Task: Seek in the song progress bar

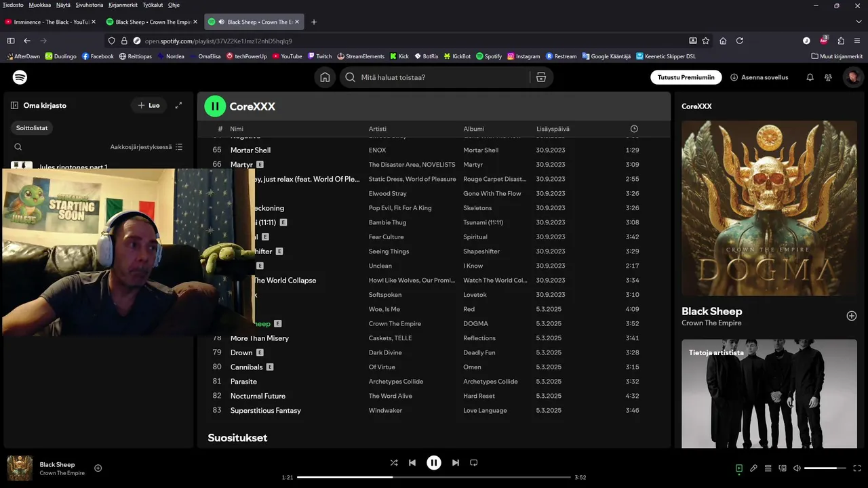Action: point(435,477)
